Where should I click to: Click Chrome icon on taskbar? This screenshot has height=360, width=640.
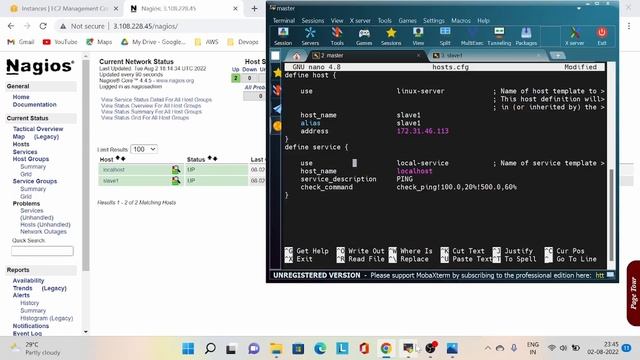coord(386,348)
